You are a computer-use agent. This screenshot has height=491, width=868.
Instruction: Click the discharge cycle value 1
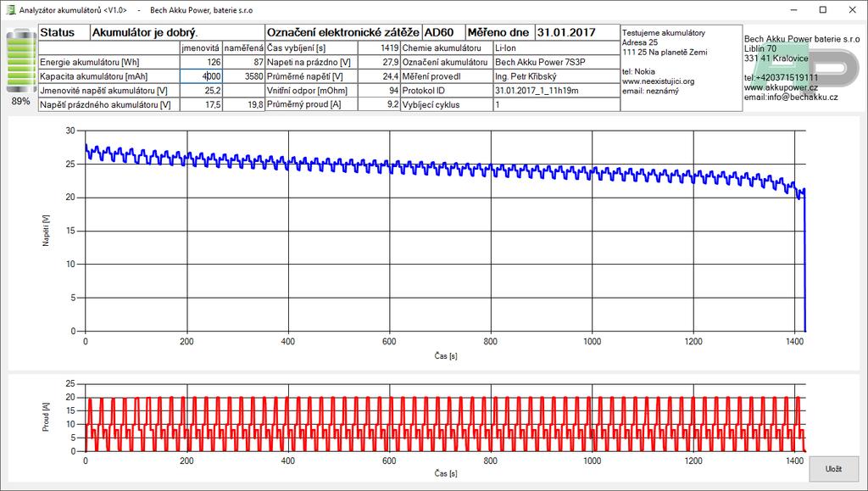pyautogui.click(x=556, y=104)
